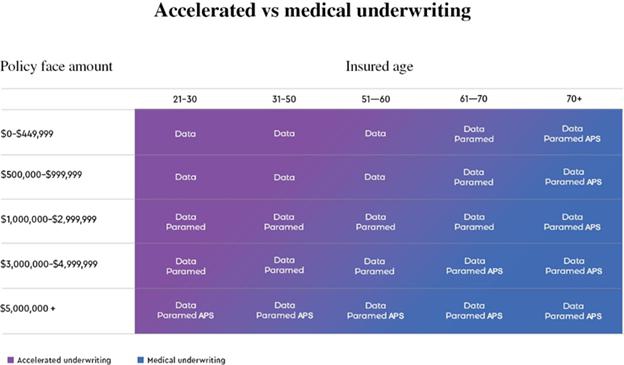Click the Accelerated vs medical underwriting title
The width and height of the screenshot is (624, 365).
point(313,10)
